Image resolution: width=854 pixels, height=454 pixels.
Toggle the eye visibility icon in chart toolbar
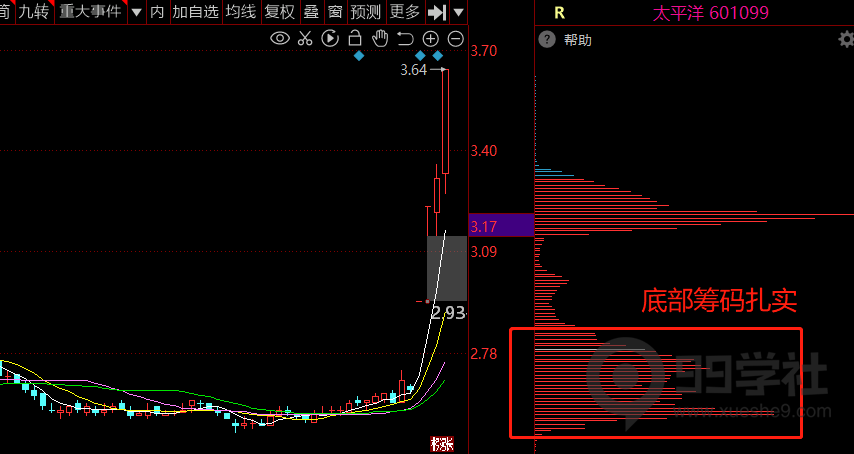280,39
